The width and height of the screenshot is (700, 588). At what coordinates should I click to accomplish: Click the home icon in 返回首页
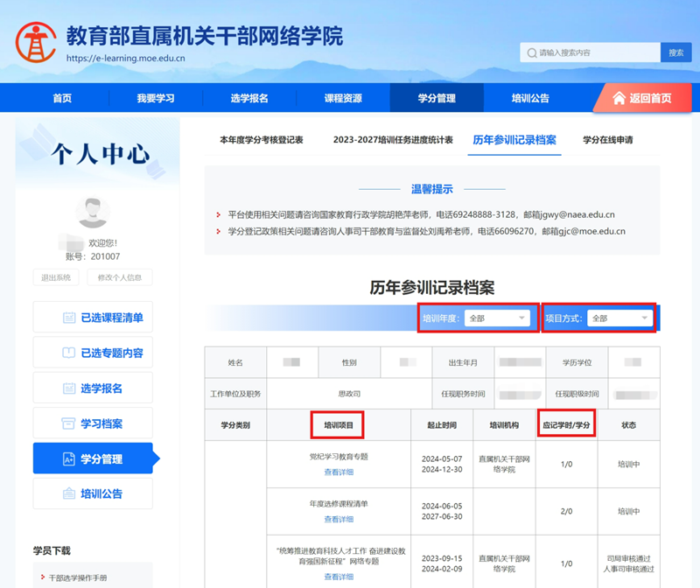(x=619, y=98)
